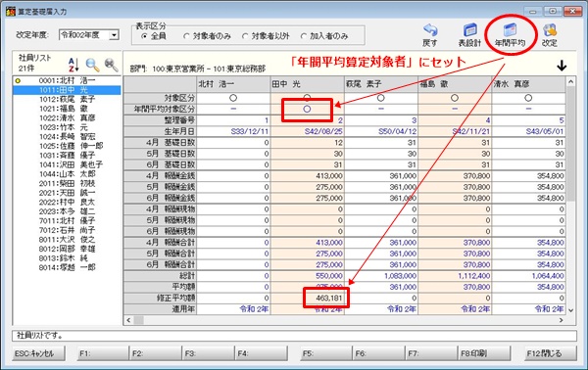Open the 表設計 table design icon
Screen dimensions: 588x370
click(x=469, y=30)
